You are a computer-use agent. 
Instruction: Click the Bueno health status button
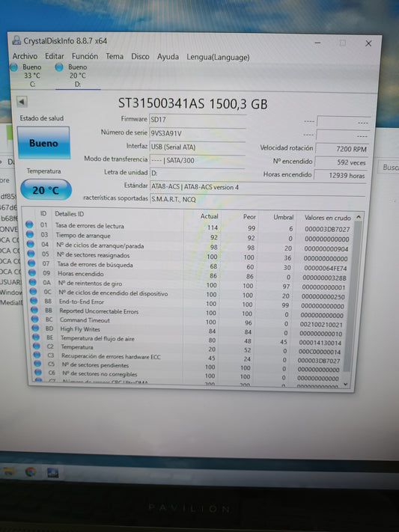[x=43, y=143]
